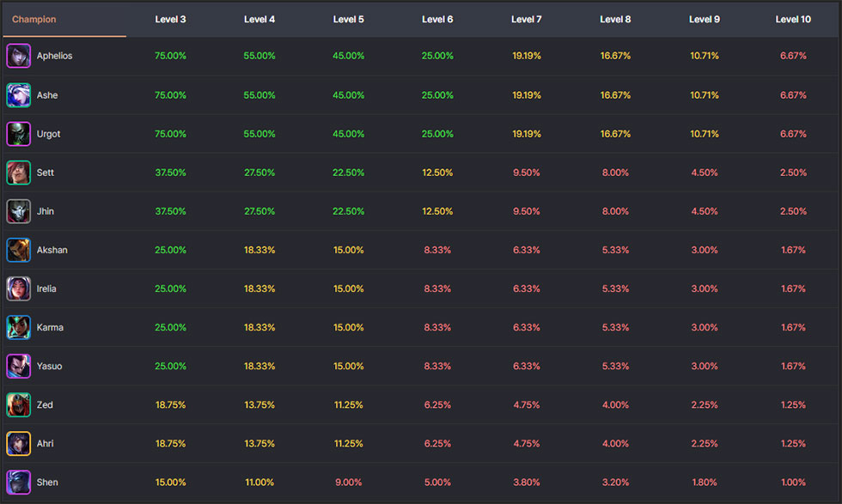
Task: Open the Akshan champion name link
Action: tap(52, 250)
